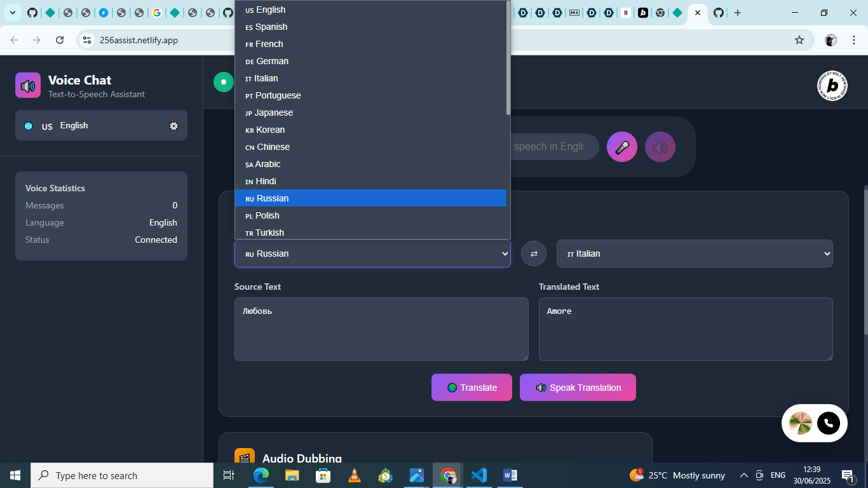
Task: Click the Audio Dubbing clapperboard icon
Action: pos(244,456)
